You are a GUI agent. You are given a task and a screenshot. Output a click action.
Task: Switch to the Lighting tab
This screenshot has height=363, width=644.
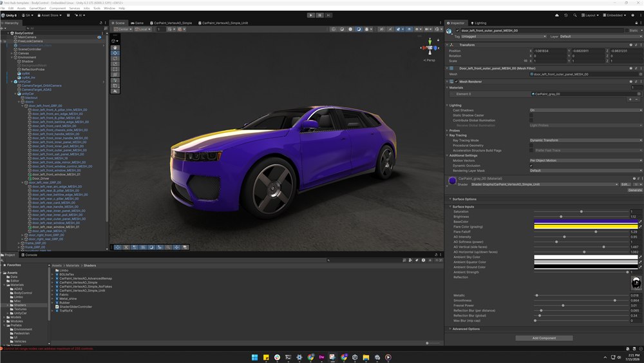click(478, 23)
